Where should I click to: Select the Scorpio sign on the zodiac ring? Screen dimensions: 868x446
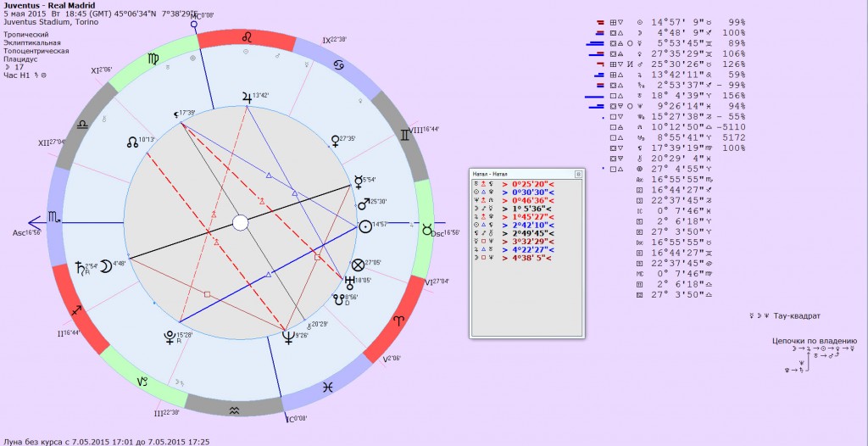54,215
